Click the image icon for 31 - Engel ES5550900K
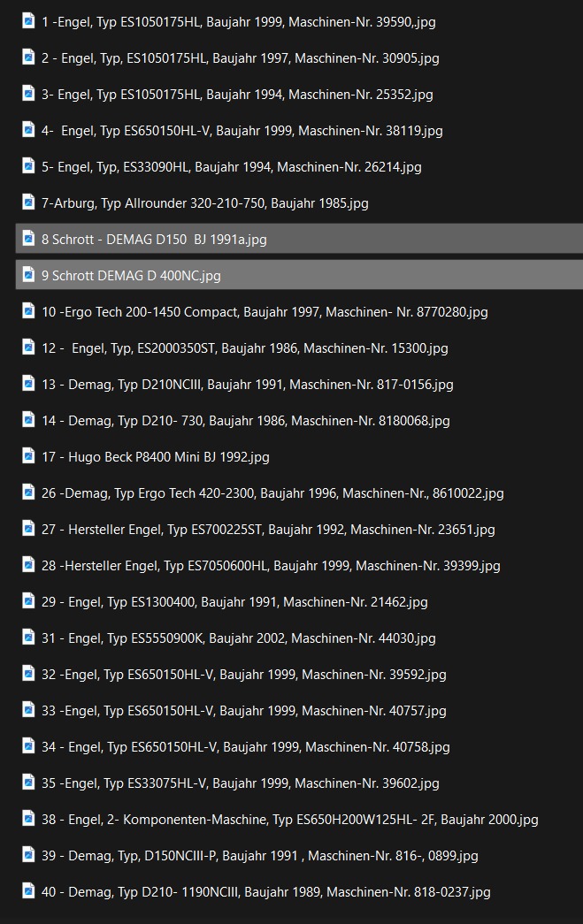This screenshot has height=924, width=583. pos(28,638)
